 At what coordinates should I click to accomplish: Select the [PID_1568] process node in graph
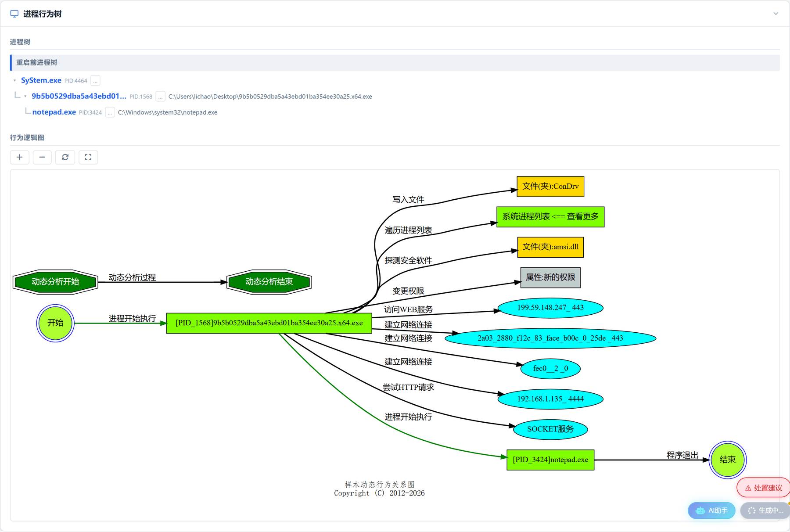pyautogui.click(x=269, y=323)
